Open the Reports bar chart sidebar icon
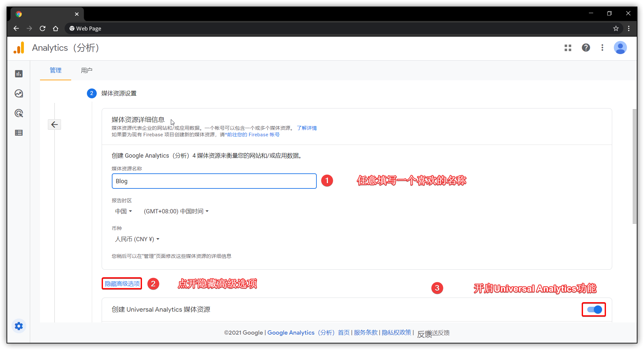644x350 pixels. (x=19, y=74)
